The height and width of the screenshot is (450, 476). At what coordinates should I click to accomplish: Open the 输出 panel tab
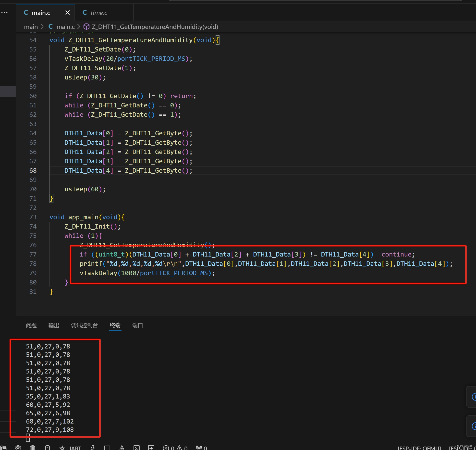[54, 325]
